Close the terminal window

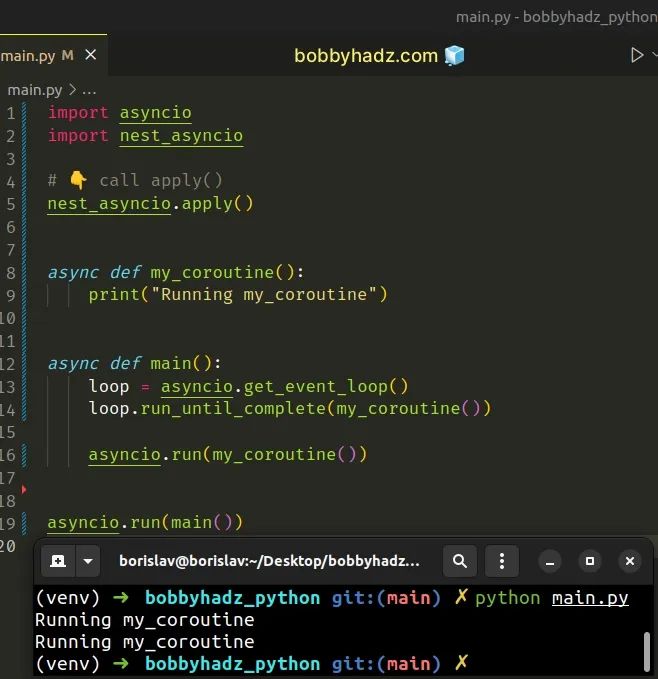point(630,561)
